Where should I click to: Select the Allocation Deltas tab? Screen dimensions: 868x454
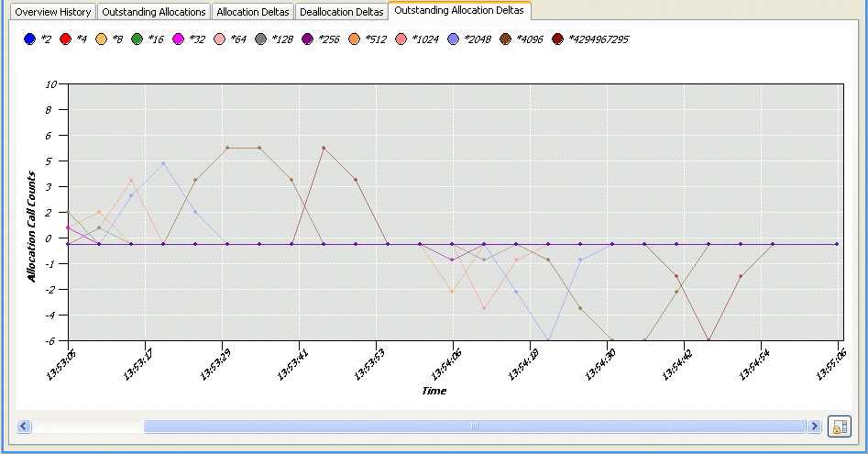252,12
